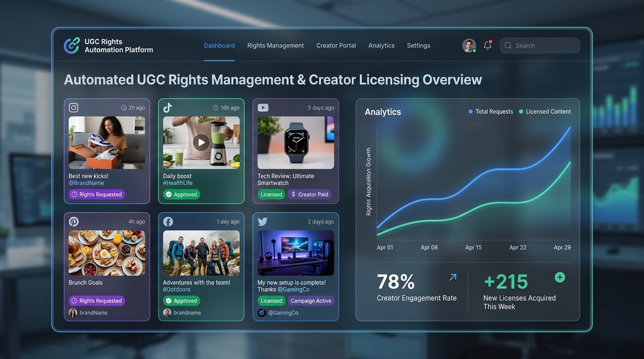Open the Approved status dropdown on Daily boost

182,194
